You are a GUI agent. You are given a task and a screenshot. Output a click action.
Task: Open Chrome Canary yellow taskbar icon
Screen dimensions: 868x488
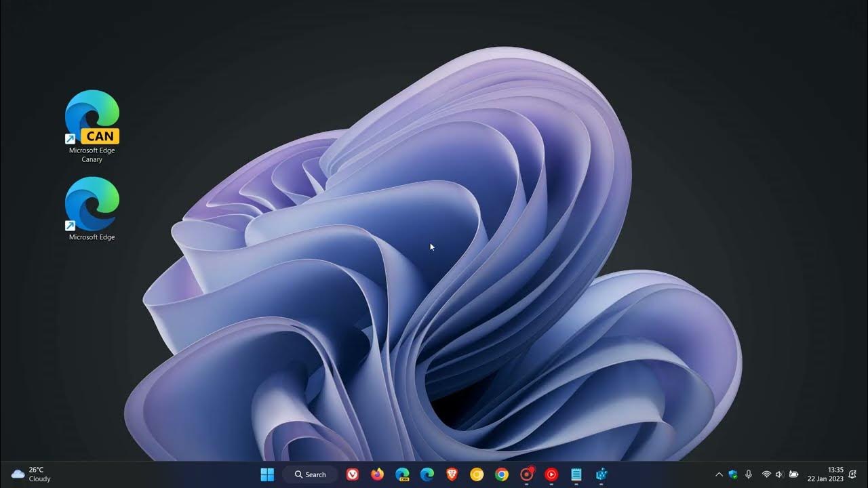[477, 474]
